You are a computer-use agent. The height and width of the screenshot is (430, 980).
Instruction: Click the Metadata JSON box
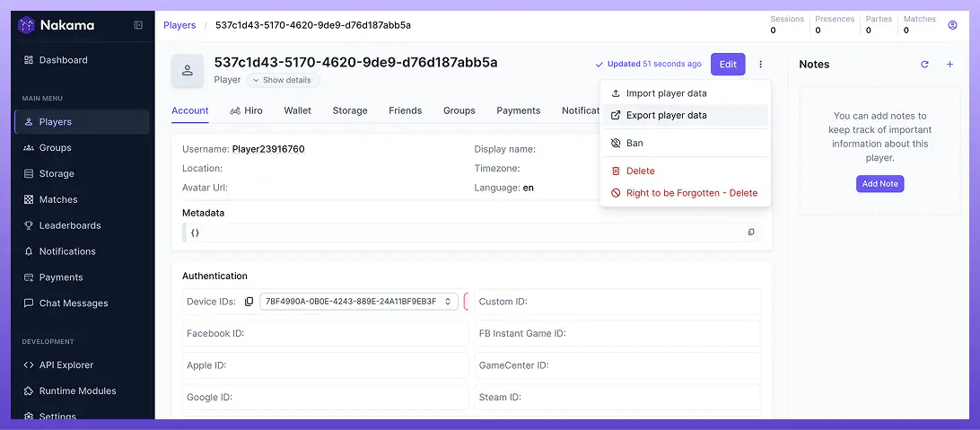pos(471,233)
